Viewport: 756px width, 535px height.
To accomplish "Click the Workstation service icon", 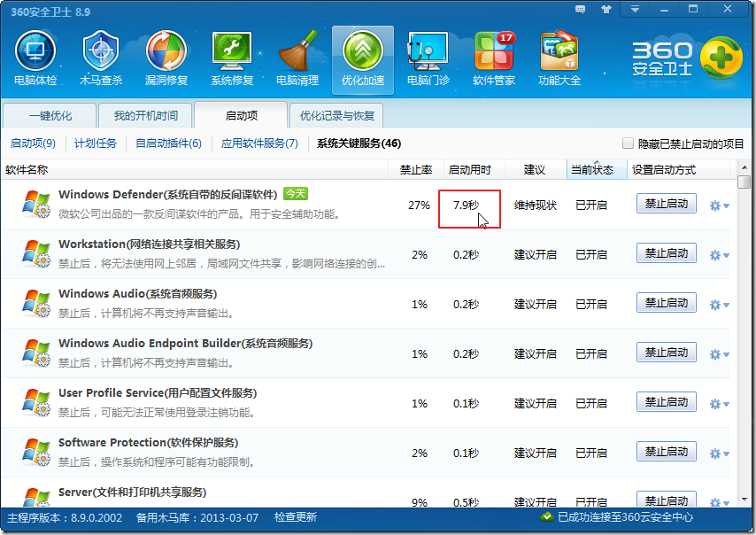I will (x=35, y=254).
